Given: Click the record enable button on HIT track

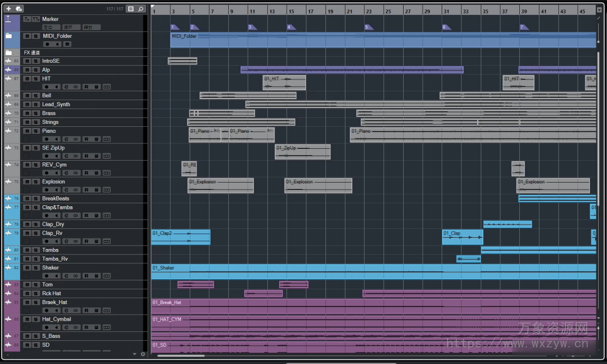Looking at the screenshot, I should click(46, 87).
